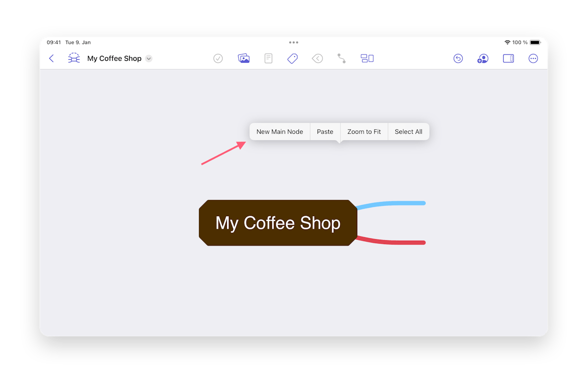Open the tag tool

[x=293, y=58]
